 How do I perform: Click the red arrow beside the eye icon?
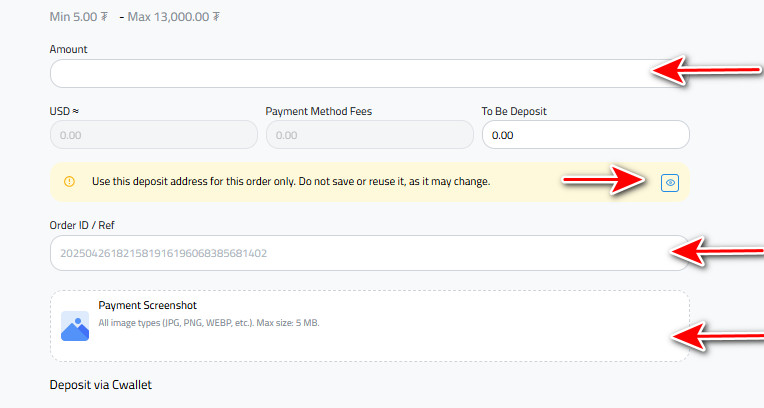(x=605, y=180)
